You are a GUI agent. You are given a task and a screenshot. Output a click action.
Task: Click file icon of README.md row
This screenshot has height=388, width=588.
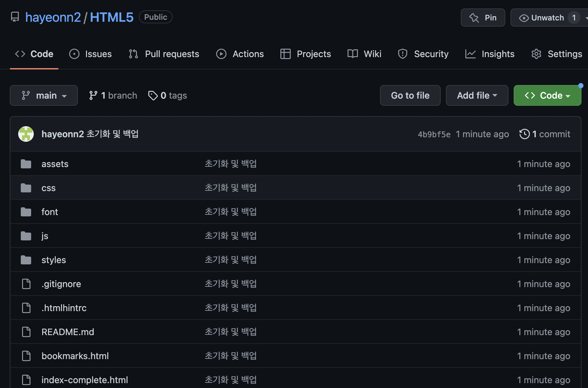[26, 332]
